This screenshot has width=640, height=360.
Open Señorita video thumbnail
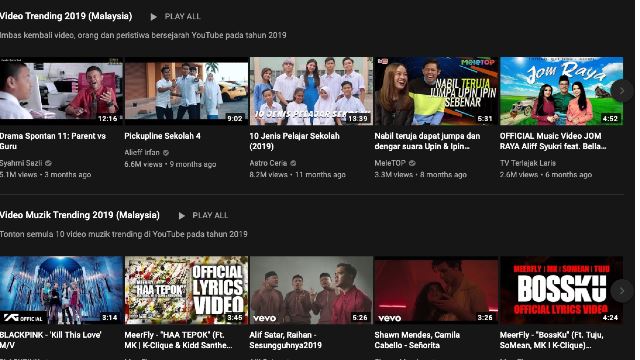click(x=436, y=290)
